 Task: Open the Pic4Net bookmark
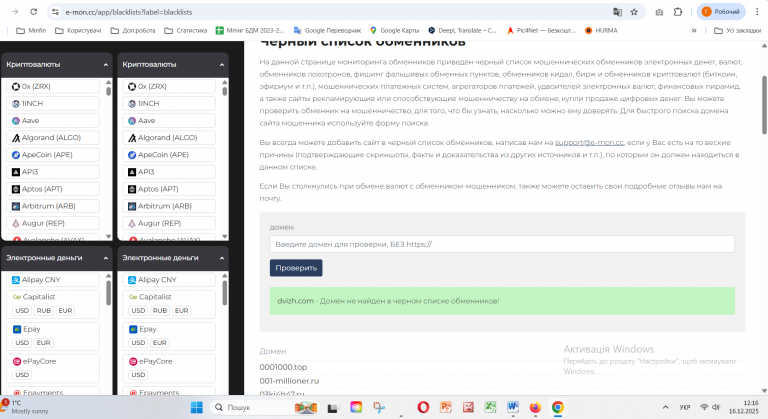tap(541, 30)
